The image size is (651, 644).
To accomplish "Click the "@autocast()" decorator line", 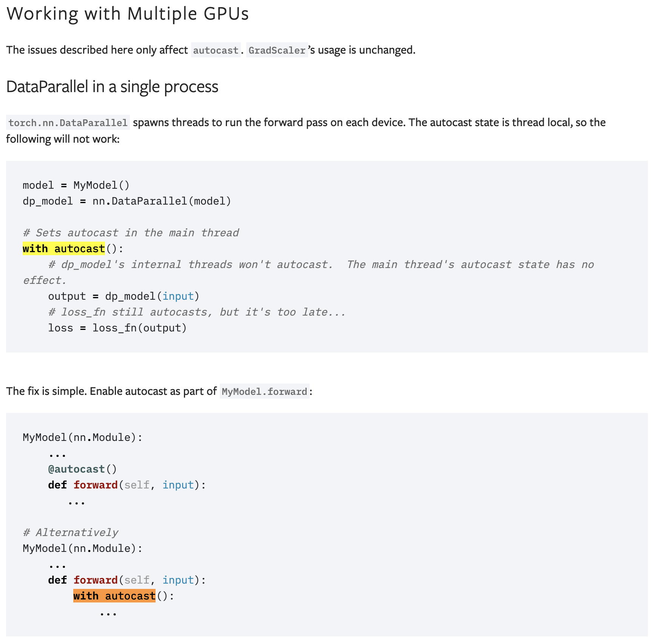I will pyautogui.click(x=83, y=469).
